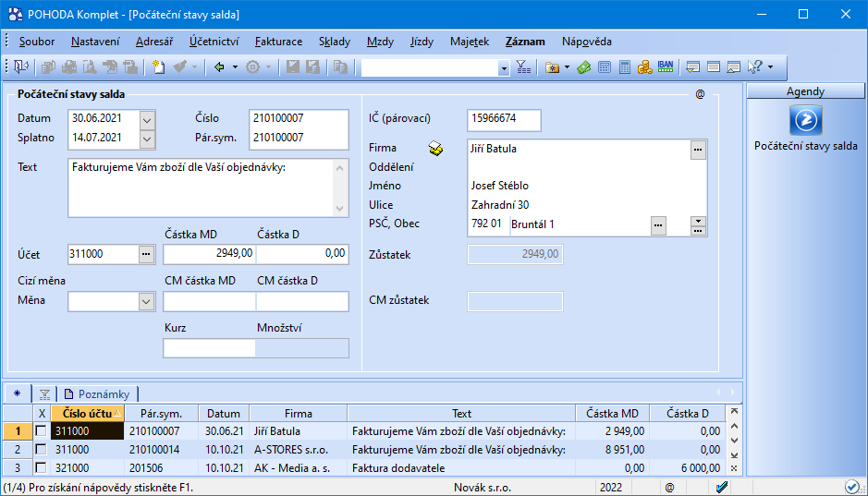Click the ellipsis button next to Obec field
This screenshot has width=868, height=496.
[658, 225]
